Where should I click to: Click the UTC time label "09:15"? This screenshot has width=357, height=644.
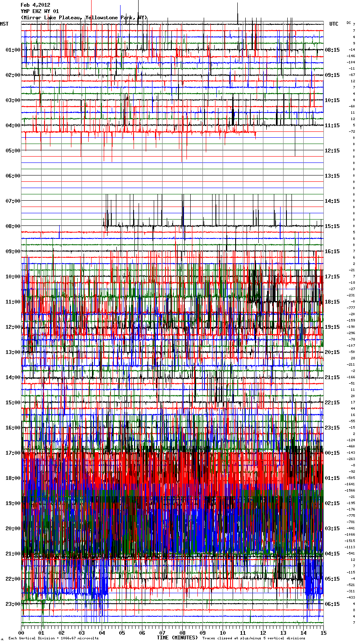pos(332,75)
